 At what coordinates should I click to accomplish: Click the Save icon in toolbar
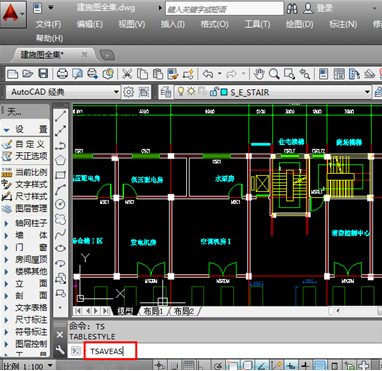[x=43, y=73]
